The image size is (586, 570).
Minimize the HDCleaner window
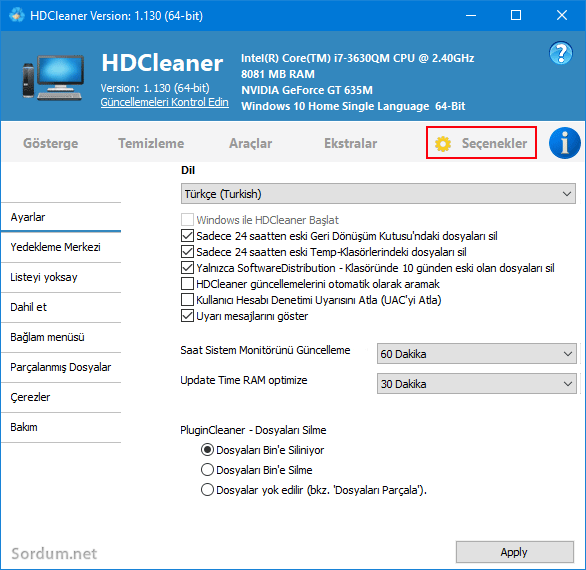point(471,15)
